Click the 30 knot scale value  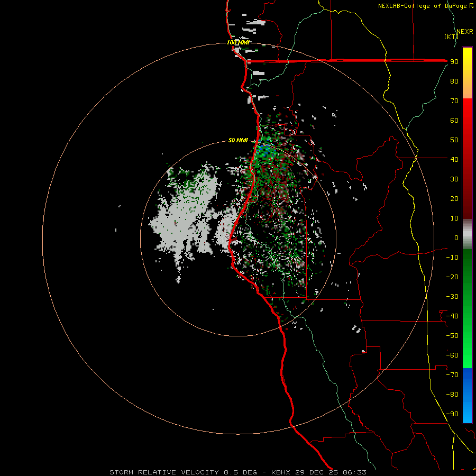coord(454,179)
